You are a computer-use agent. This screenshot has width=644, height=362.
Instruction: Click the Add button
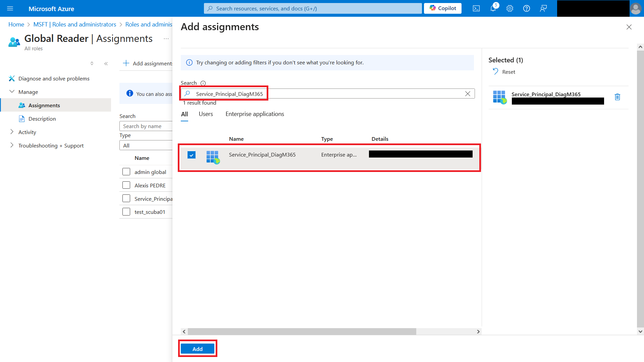click(197, 349)
